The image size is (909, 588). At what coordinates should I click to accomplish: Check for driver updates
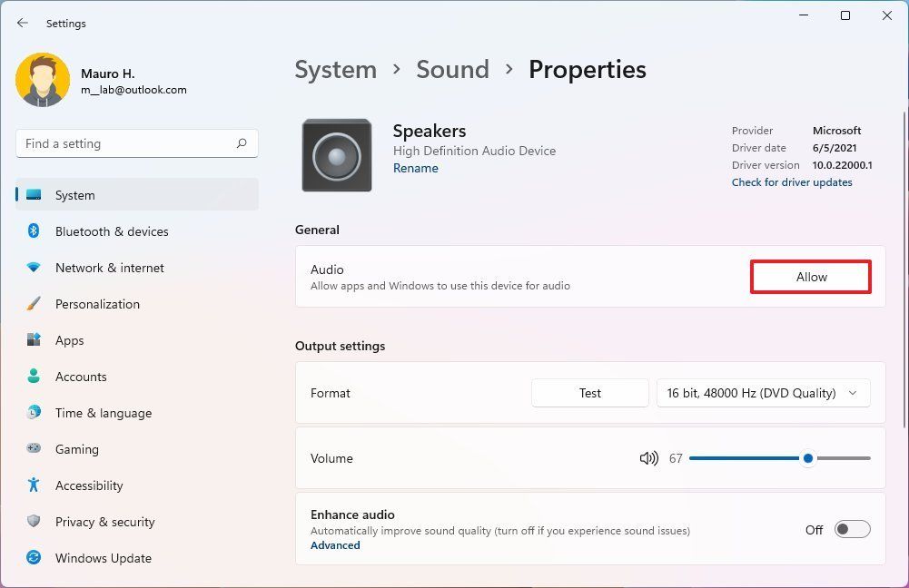click(791, 181)
